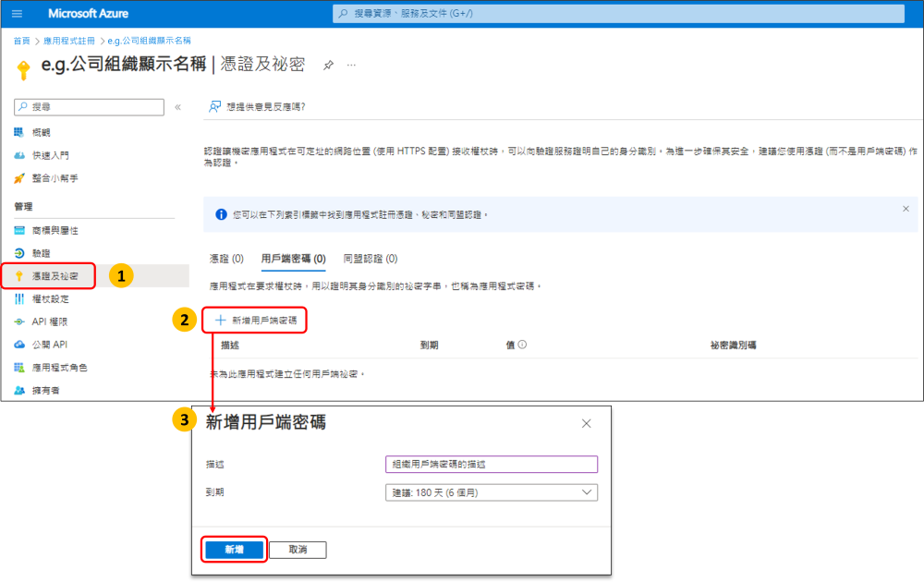
Task: Focus the global resource search box
Action: (618, 13)
